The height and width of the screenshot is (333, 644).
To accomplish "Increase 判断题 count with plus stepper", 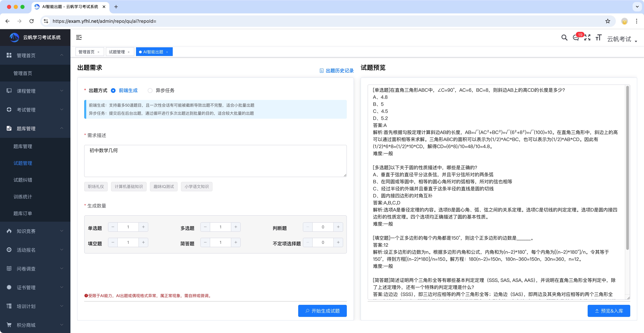I will 338,227.
